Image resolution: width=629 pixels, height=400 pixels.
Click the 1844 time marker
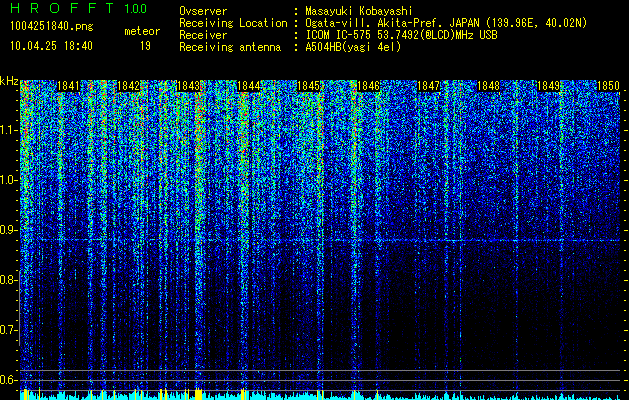(249, 86)
